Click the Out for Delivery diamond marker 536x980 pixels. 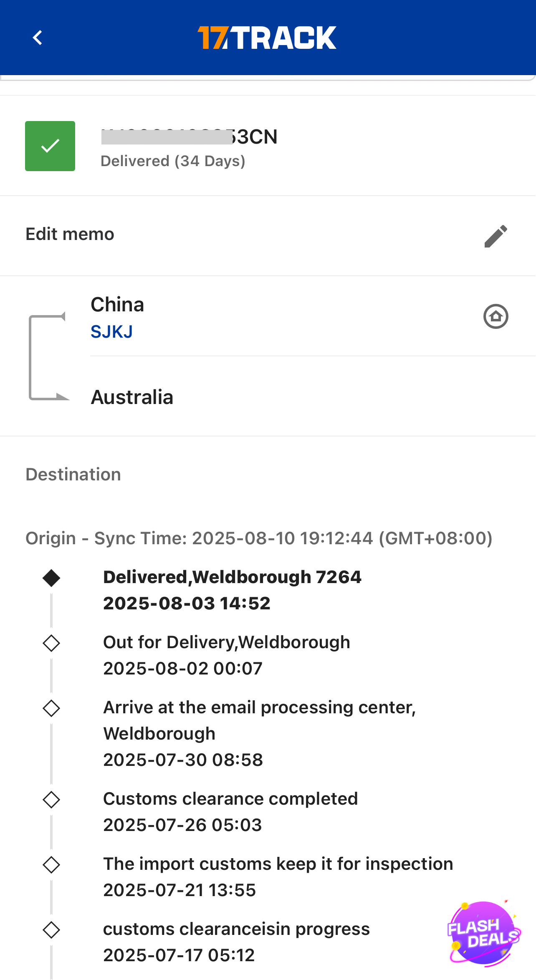point(51,643)
